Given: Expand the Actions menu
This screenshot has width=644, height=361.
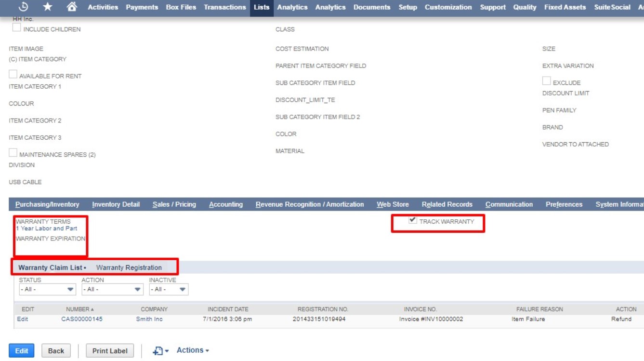Looking at the screenshot, I should (193, 350).
